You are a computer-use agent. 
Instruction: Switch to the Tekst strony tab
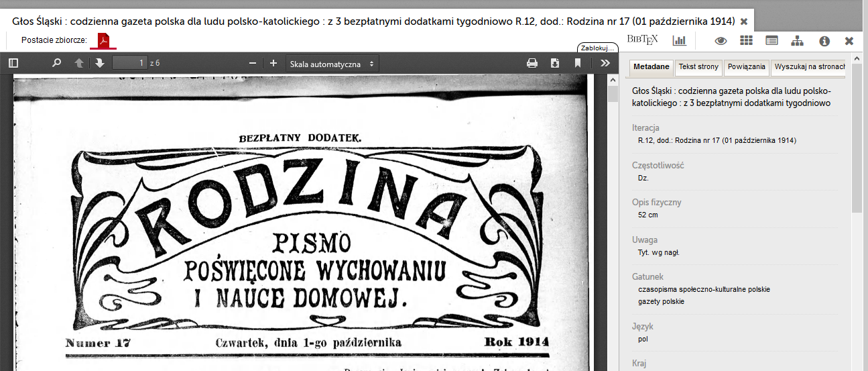click(698, 67)
